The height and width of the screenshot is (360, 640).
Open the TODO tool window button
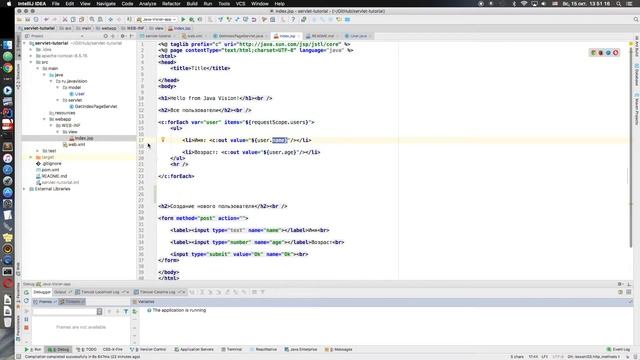87,349
